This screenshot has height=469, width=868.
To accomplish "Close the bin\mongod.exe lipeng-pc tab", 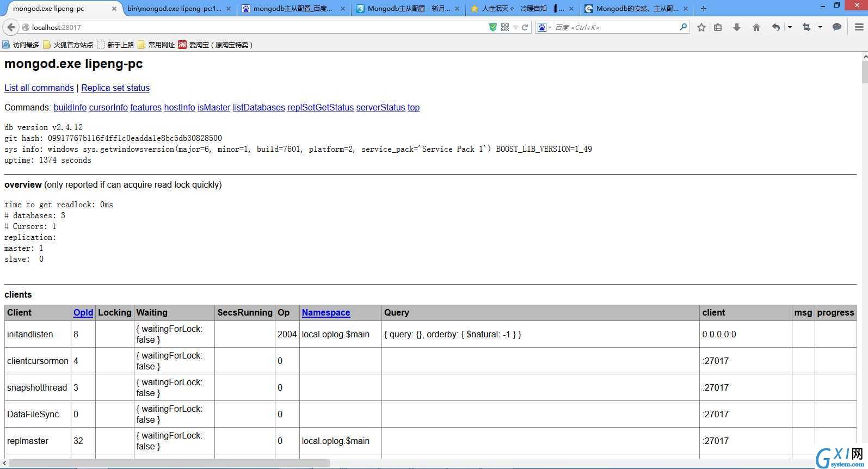I will (x=229, y=9).
